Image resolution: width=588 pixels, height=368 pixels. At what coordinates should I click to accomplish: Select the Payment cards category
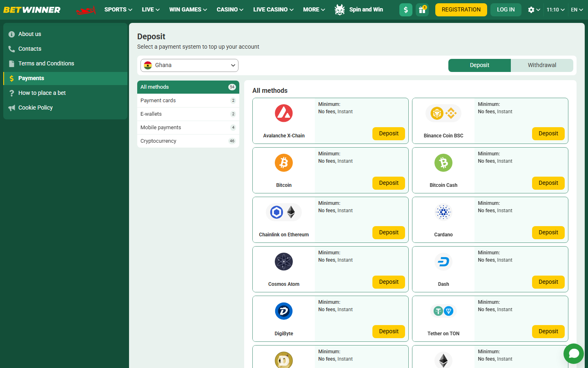(188, 101)
